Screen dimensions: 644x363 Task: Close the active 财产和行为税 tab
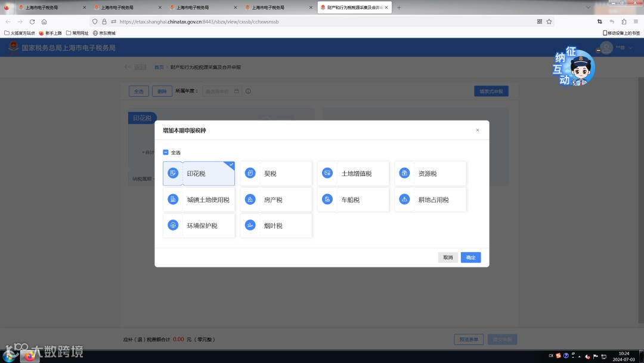coord(386,7)
